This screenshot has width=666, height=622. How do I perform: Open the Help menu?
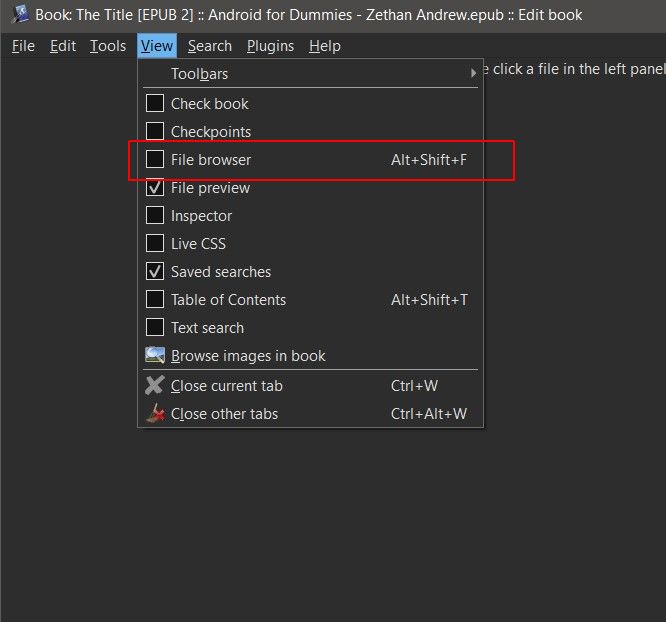pos(325,46)
